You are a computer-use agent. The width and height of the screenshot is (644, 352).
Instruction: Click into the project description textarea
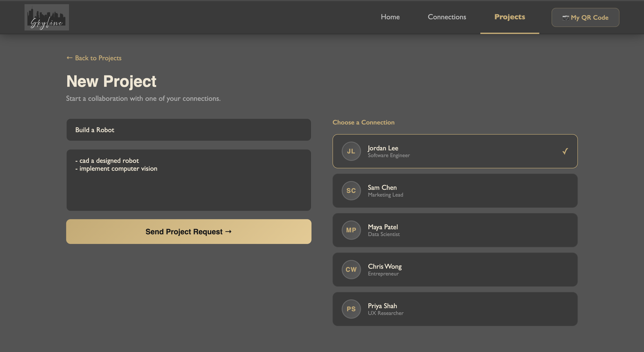[x=189, y=180]
